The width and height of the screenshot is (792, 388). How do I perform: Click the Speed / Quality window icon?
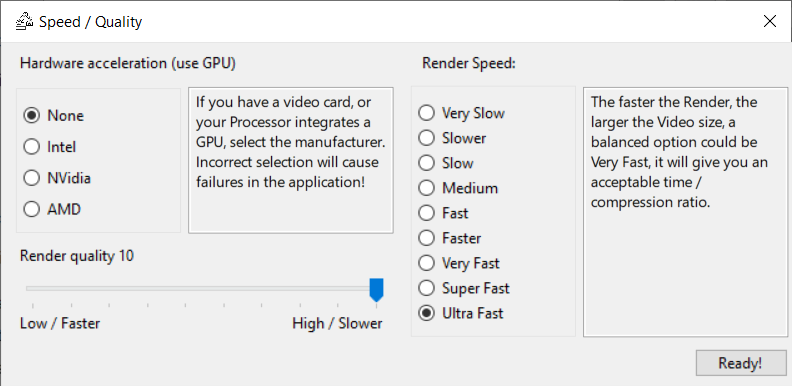tap(24, 22)
